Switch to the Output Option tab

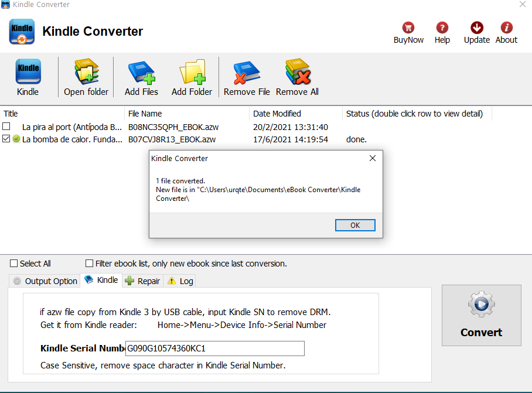coord(45,281)
